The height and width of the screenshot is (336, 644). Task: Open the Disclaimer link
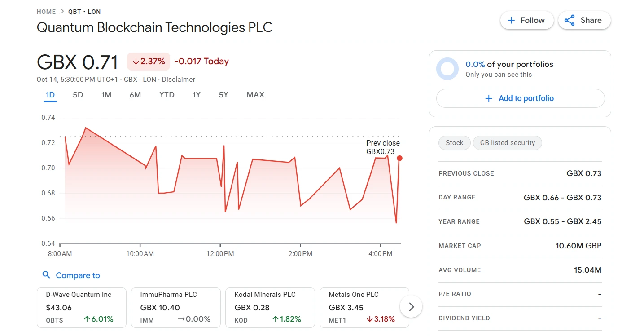(179, 80)
